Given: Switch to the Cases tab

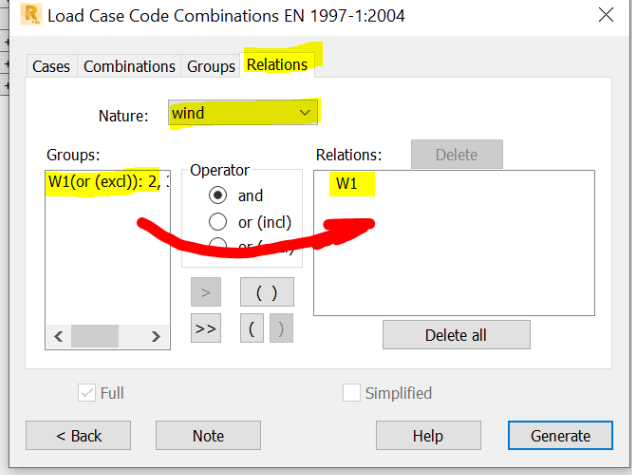Looking at the screenshot, I should click(51, 67).
